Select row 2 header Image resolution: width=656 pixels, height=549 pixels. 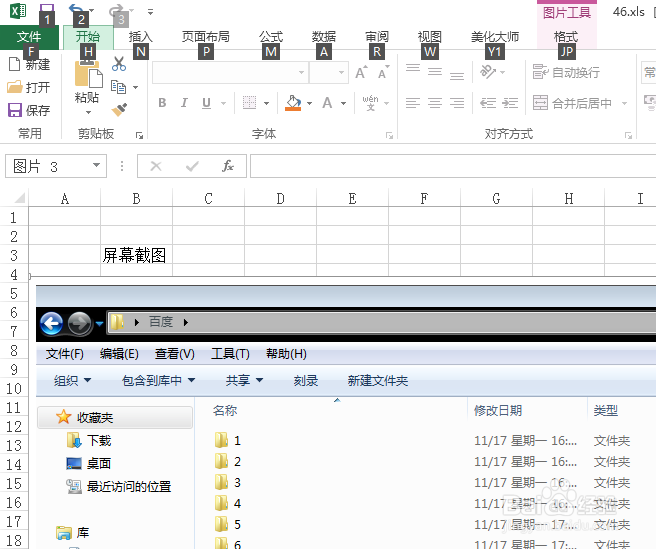14,236
